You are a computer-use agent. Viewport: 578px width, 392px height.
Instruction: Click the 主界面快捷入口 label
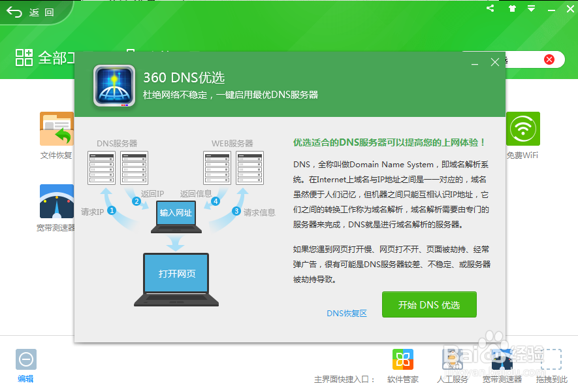click(x=345, y=380)
